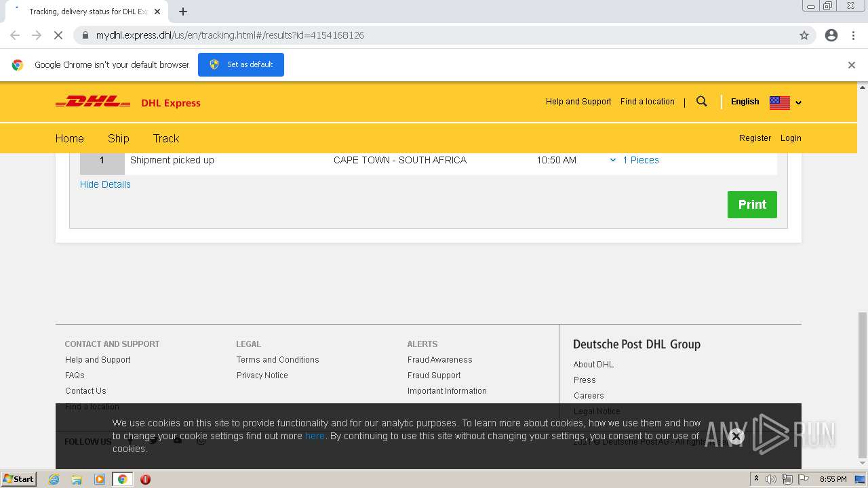Open the 1 Pieces link
This screenshot has height=488, width=868.
[641, 160]
